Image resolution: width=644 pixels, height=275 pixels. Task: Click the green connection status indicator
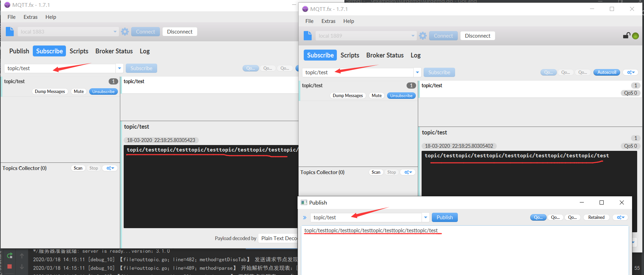(x=635, y=36)
